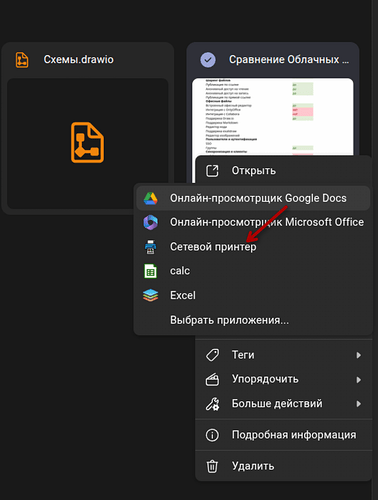Click the Схемы.drawio file type icon in header

coord(22,60)
